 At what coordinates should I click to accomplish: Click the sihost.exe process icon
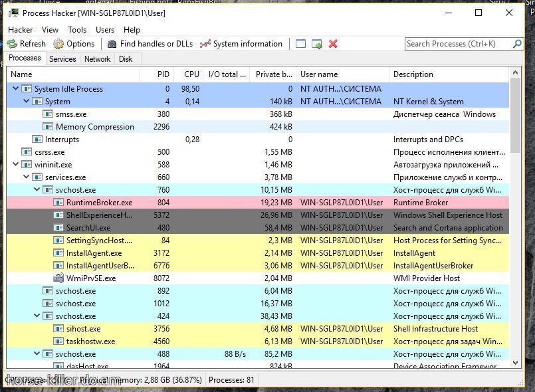(x=58, y=328)
